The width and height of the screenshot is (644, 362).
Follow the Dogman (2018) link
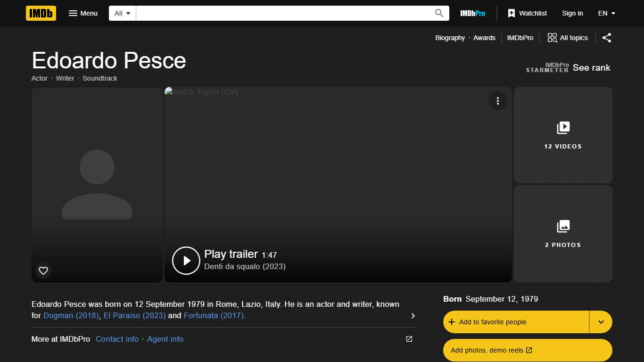pyautogui.click(x=70, y=315)
